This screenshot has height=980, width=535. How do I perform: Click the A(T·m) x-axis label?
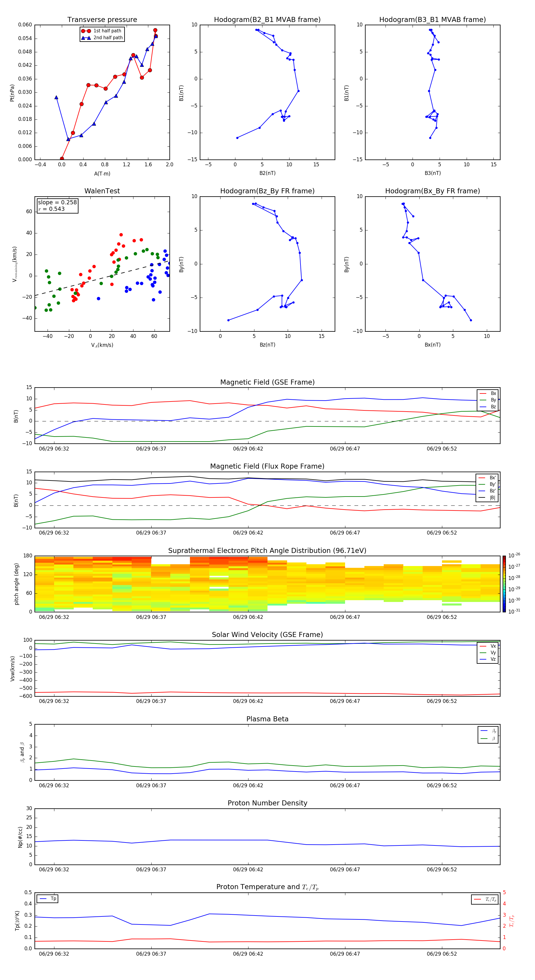point(102,174)
